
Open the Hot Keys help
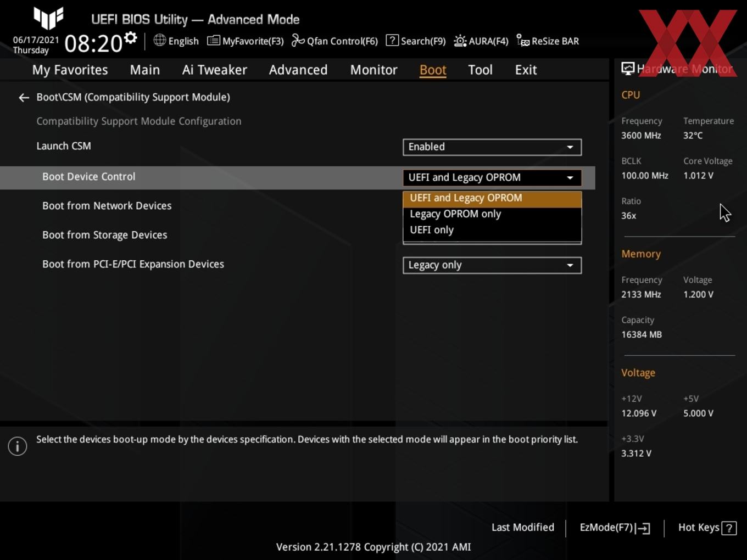tap(707, 528)
